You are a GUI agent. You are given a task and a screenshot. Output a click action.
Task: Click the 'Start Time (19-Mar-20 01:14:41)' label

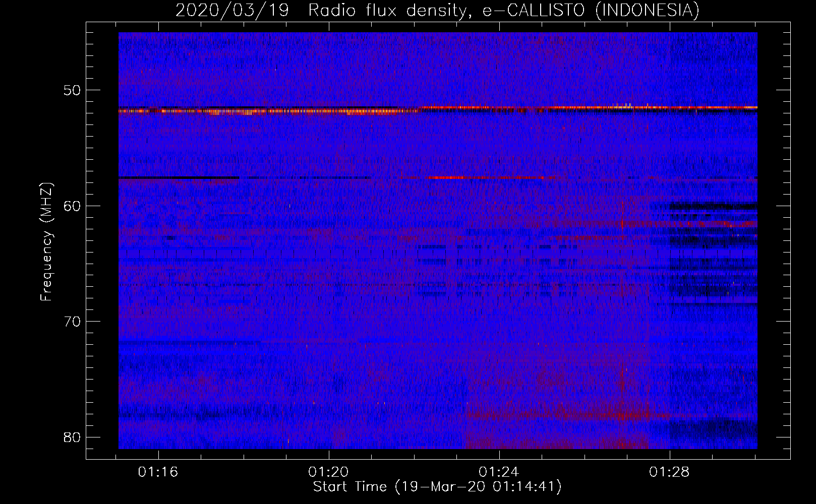pos(437,487)
